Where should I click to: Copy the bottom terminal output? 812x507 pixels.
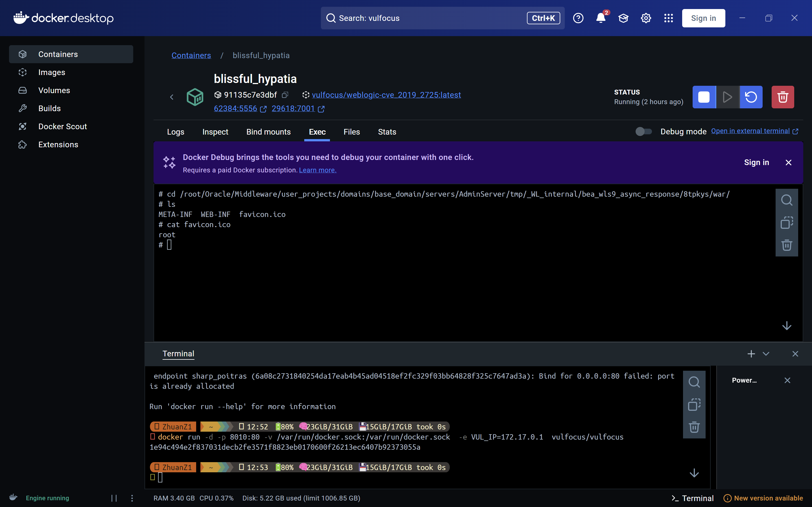click(694, 405)
